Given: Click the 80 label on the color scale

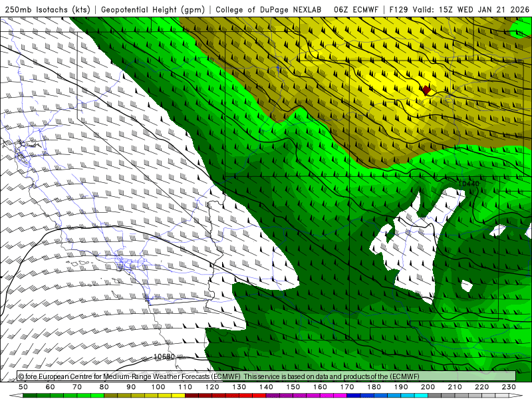Looking at the screenshot, I should [104, 387].
